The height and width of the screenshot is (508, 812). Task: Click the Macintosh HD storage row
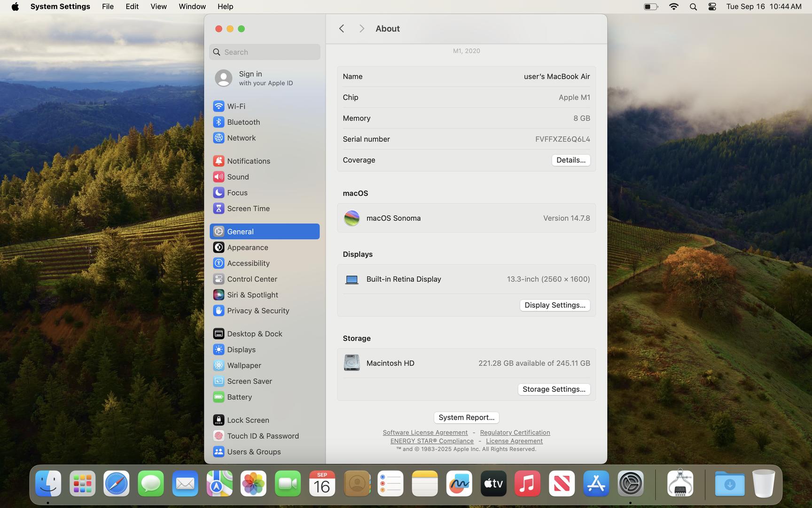[x=466, y=363]
